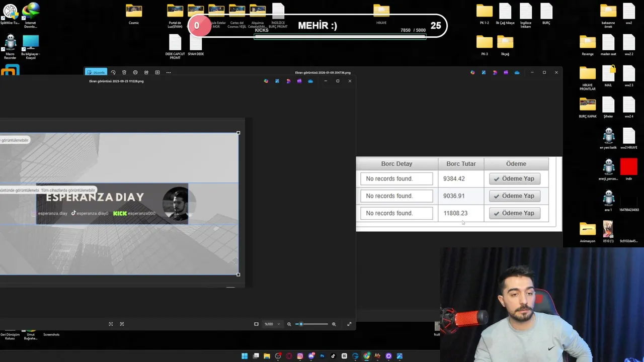This screenshot has height=362, width=644.
Task: Click Ödeme Yap for debt 11808.23
Action: click(x=515, y=213)
